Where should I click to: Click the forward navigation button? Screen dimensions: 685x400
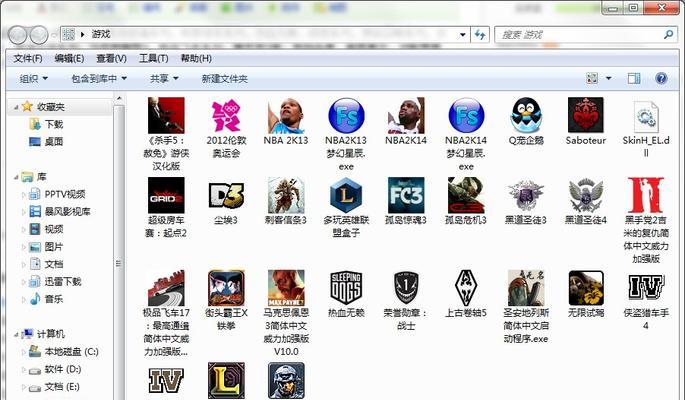click(39, 35)
